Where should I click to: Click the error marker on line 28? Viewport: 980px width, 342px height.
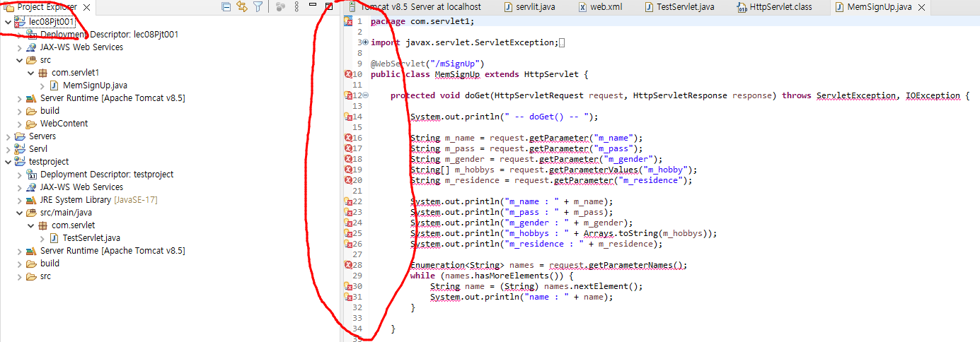[347, 265]
